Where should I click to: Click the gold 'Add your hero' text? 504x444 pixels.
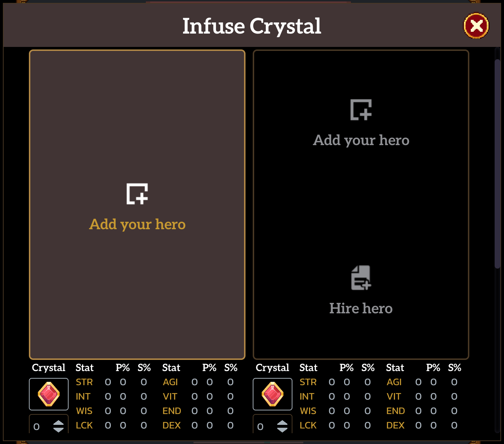coord(137,224)
